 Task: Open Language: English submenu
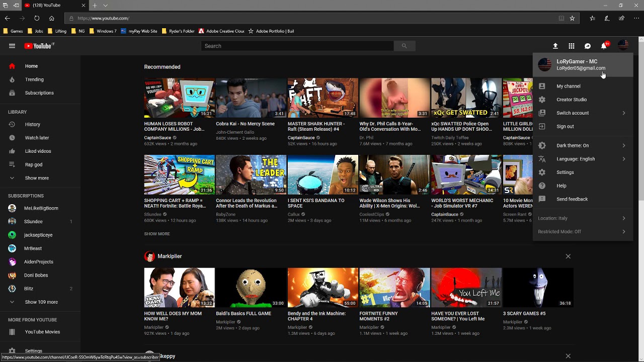pos(583,159)
